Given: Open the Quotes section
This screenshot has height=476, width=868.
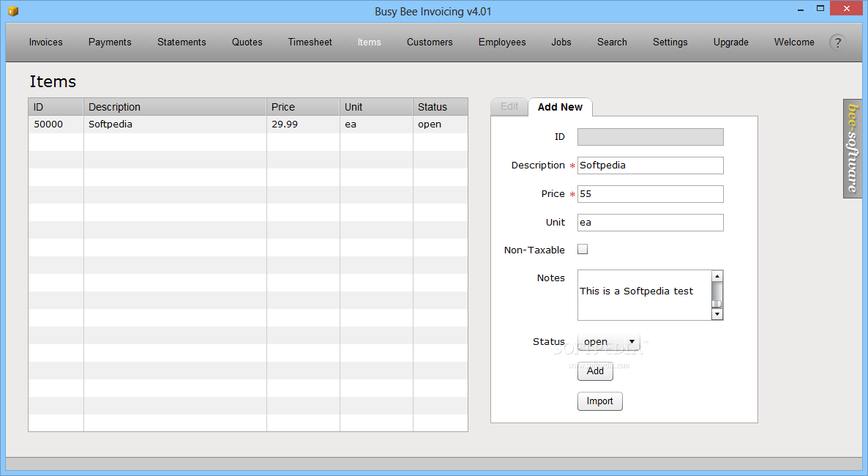Looking at the screenshot, I should point(247,42).
